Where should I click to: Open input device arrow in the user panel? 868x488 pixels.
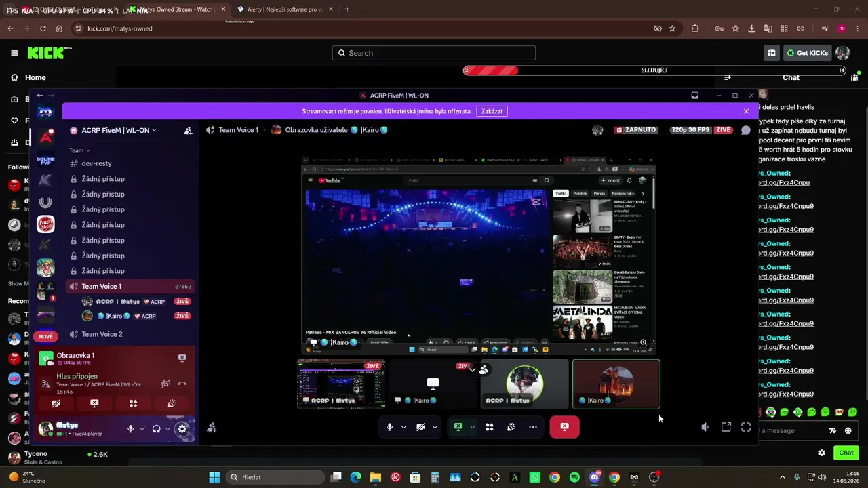(142, 428)
